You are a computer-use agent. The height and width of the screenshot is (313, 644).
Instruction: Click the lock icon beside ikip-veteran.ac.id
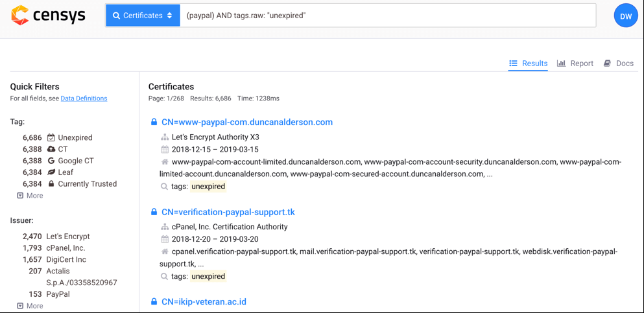tap(154, 302)
